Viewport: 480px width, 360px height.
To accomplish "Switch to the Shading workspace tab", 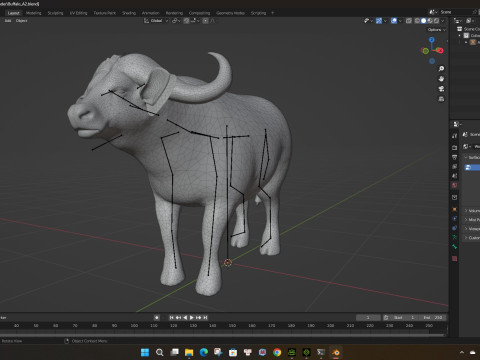I will [129, 13].
